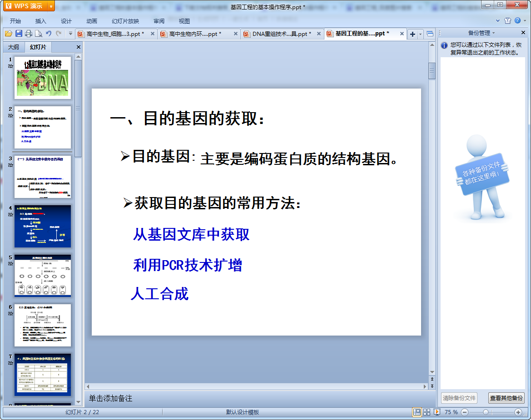Open a file with the folder icon
The image size is (531, 420).
coord(9,34)
